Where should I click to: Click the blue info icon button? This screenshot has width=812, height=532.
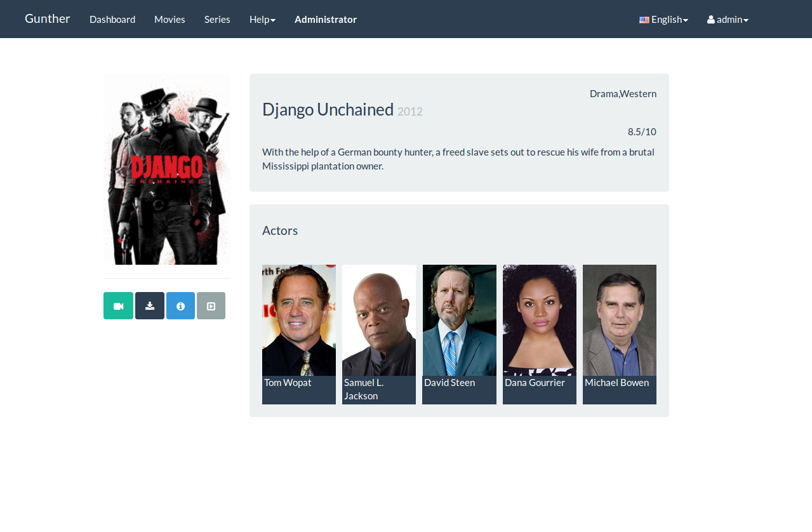pyautogui.click(x=180, y=306)
